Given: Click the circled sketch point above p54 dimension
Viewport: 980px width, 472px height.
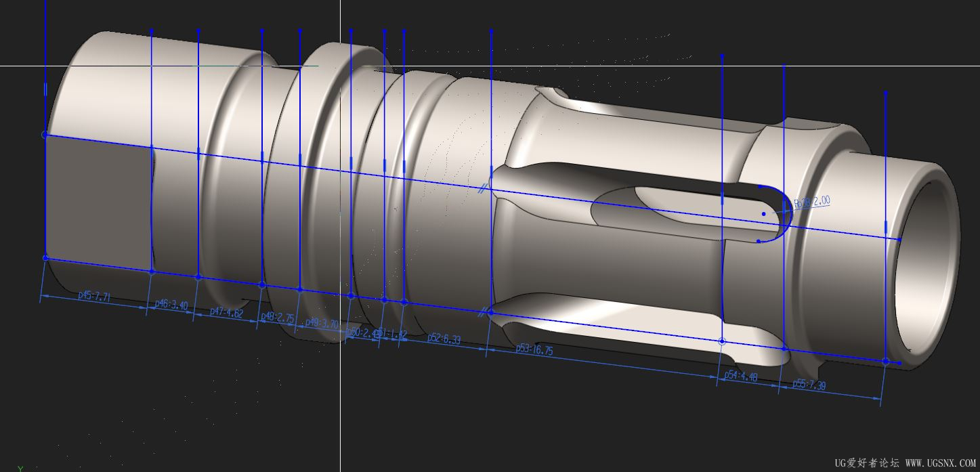Looking at the screenshot, I should click(x=722, y=341).
